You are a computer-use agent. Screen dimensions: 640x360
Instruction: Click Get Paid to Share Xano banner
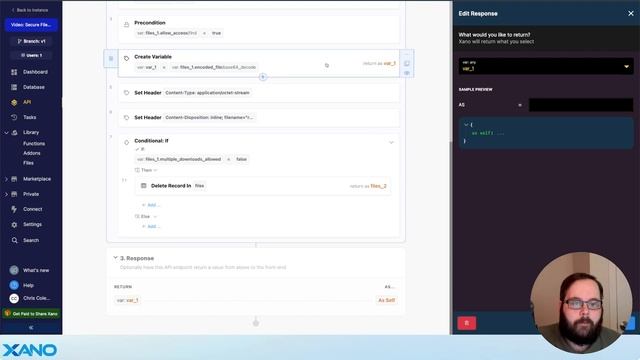[31, 313]
